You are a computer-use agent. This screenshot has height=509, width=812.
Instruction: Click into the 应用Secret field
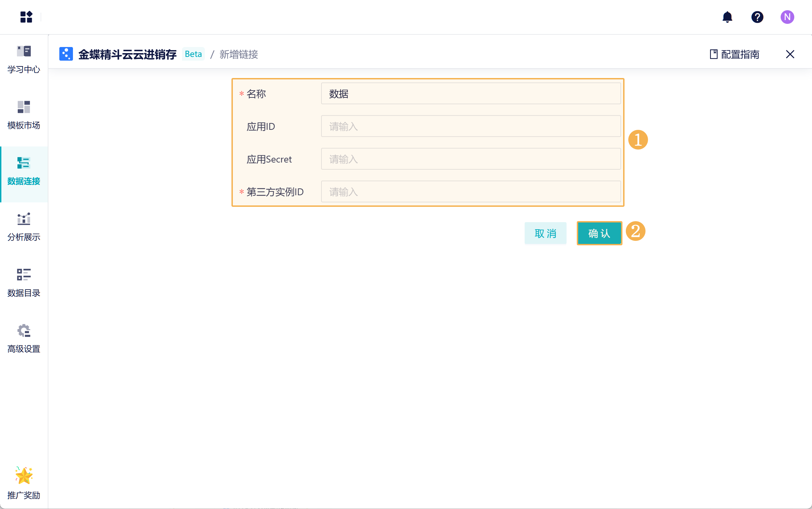point(470,159)
